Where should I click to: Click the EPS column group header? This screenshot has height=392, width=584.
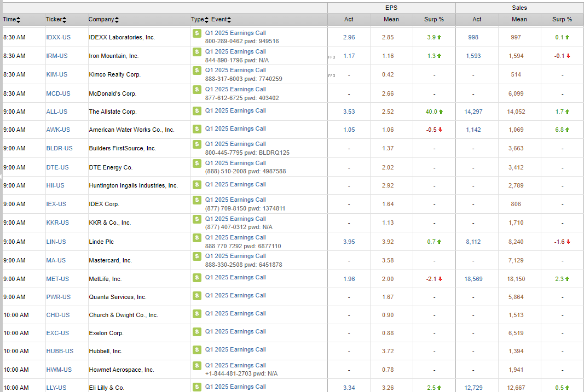click(x=391, y=8)
